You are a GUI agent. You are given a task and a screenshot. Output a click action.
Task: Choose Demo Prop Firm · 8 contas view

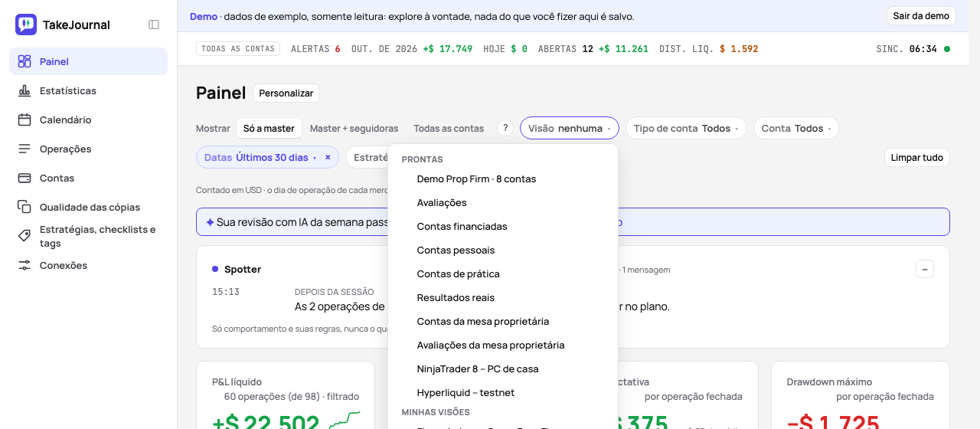coord(503,179)
